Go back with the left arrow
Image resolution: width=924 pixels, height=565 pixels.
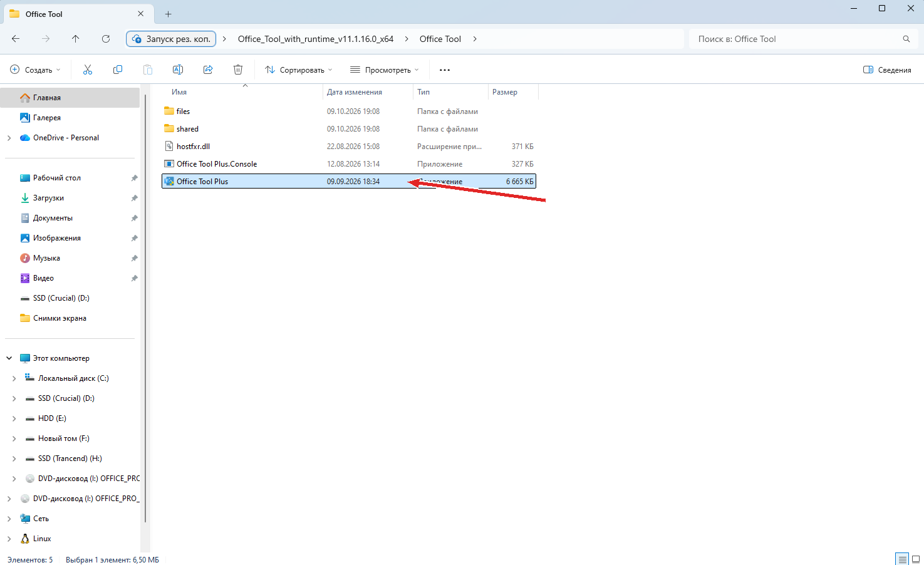point(16,39)
